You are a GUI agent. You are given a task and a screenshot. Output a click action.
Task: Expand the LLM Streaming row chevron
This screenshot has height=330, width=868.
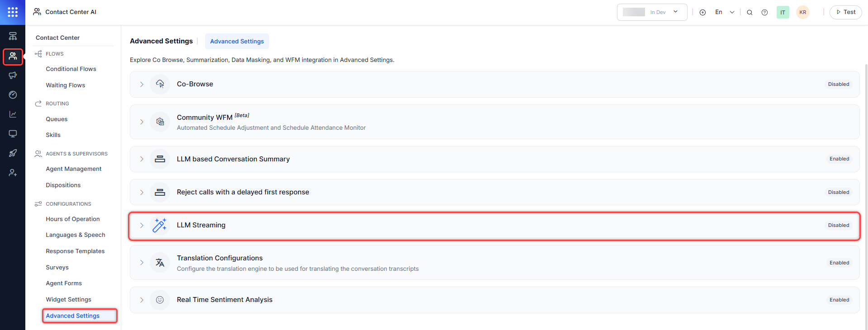(142, 225)
